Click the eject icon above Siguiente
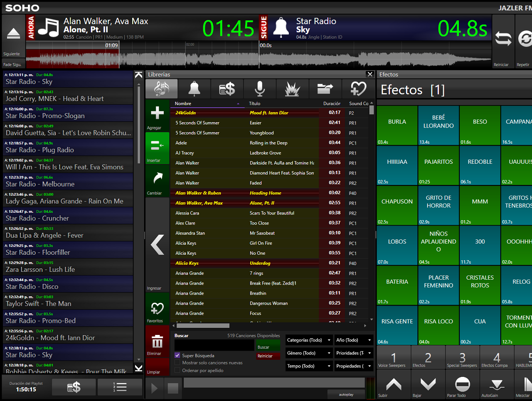 13,34
